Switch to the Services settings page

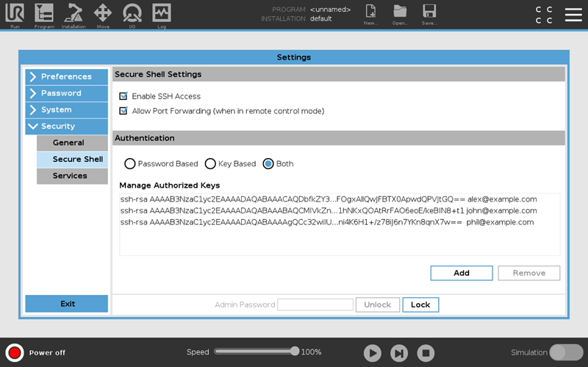pyautogui.click(x=72, y=176)
